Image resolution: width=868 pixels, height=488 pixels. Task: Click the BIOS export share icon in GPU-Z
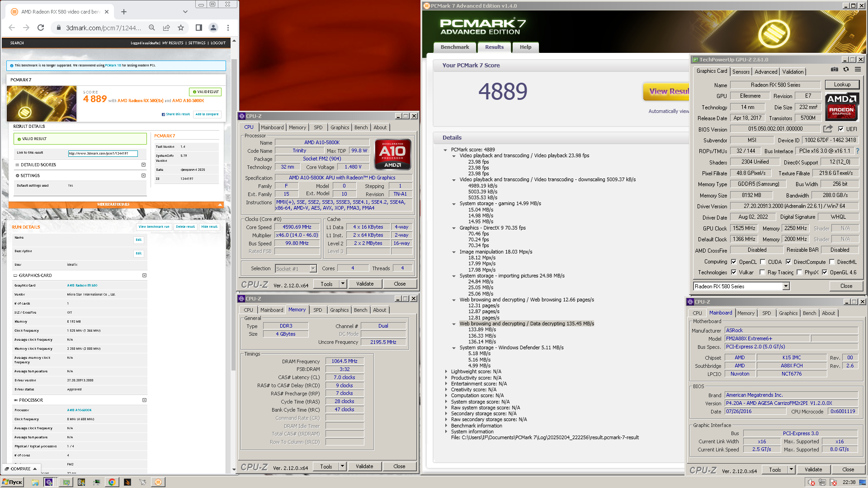pos(828,129)
